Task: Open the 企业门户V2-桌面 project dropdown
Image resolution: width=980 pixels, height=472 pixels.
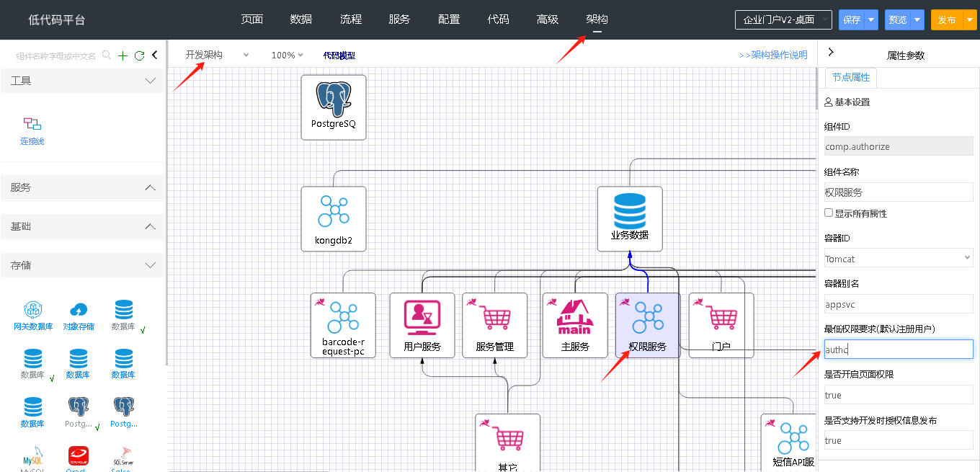Action: pyautogui.click(x=783, y=19)
